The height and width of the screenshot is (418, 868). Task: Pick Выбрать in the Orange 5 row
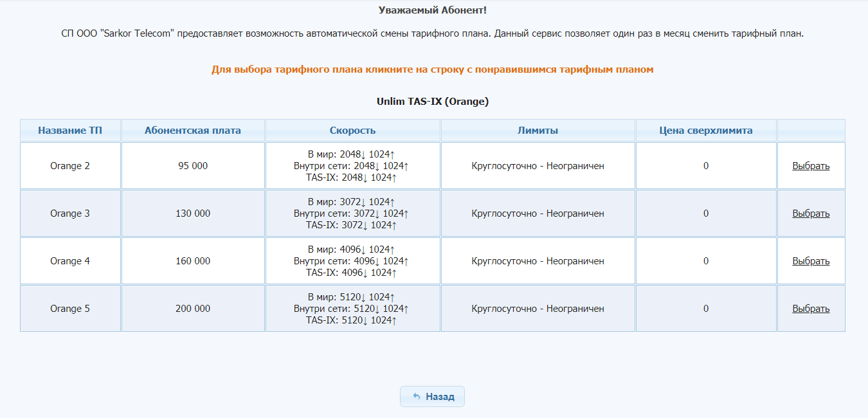pos(811,309)
